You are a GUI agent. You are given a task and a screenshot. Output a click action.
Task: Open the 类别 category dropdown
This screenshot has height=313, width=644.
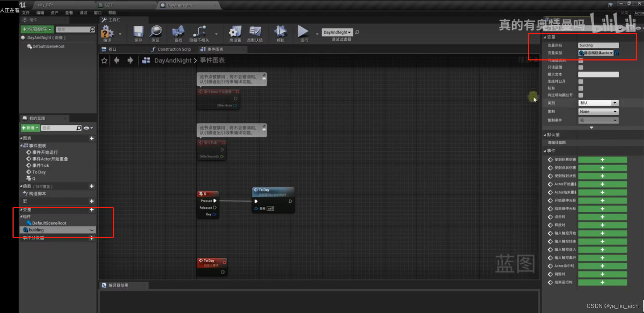point(599,103)
